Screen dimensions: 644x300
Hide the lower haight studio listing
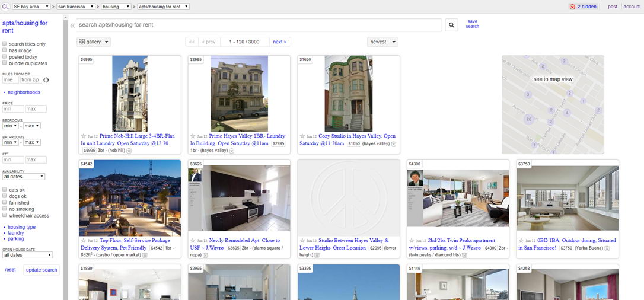point(317,256)
